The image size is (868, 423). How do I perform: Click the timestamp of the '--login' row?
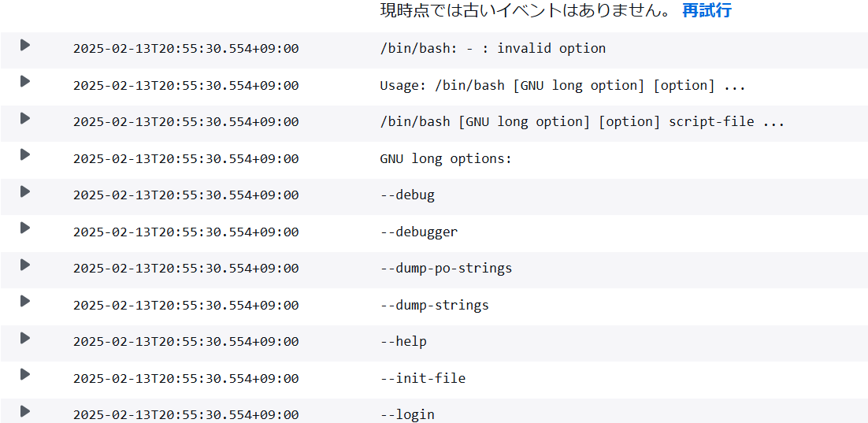pos(186,414)
